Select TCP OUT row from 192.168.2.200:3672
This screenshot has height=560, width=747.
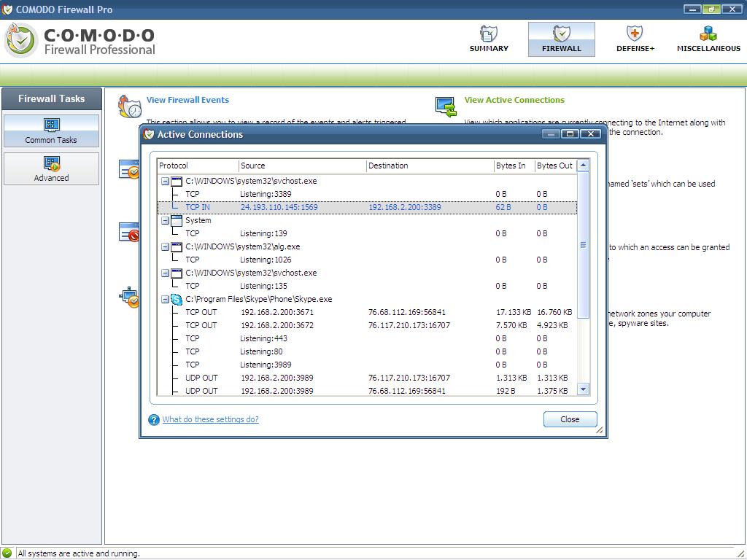pyautogui.click(x=367, y=325)
